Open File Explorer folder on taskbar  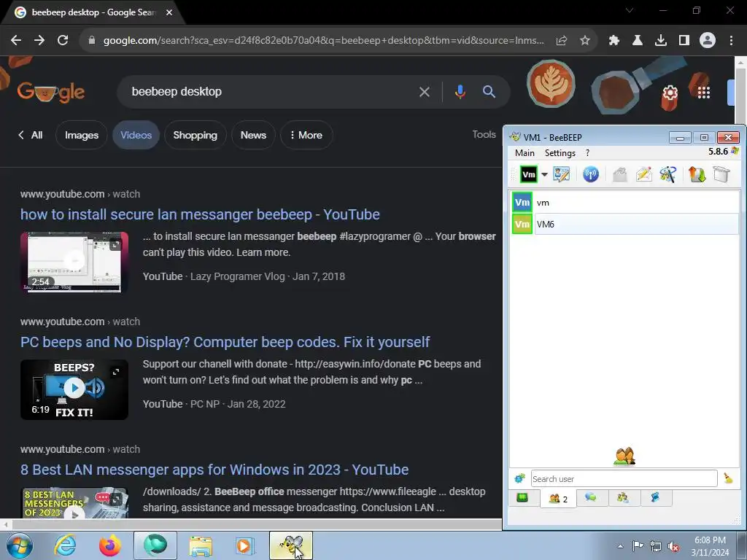[x=201, y=545]
